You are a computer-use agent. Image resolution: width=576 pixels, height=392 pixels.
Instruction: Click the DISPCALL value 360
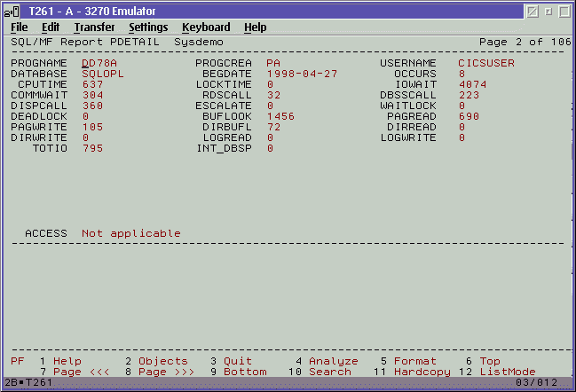92,106
